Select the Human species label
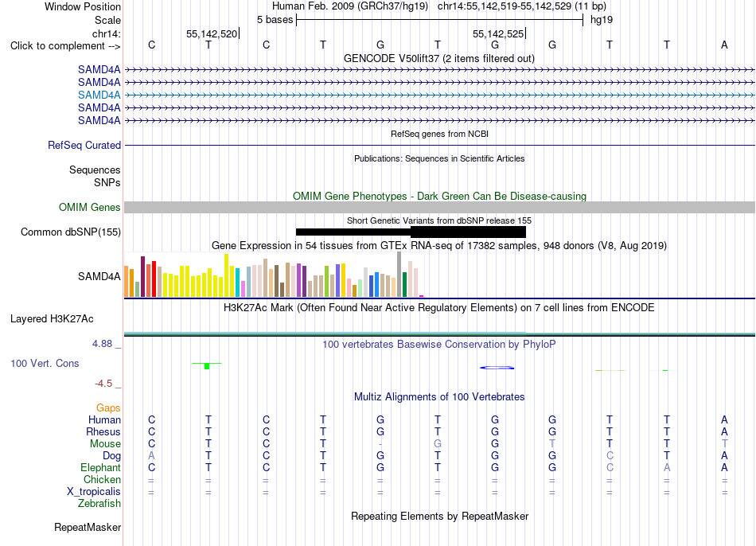 104,420
